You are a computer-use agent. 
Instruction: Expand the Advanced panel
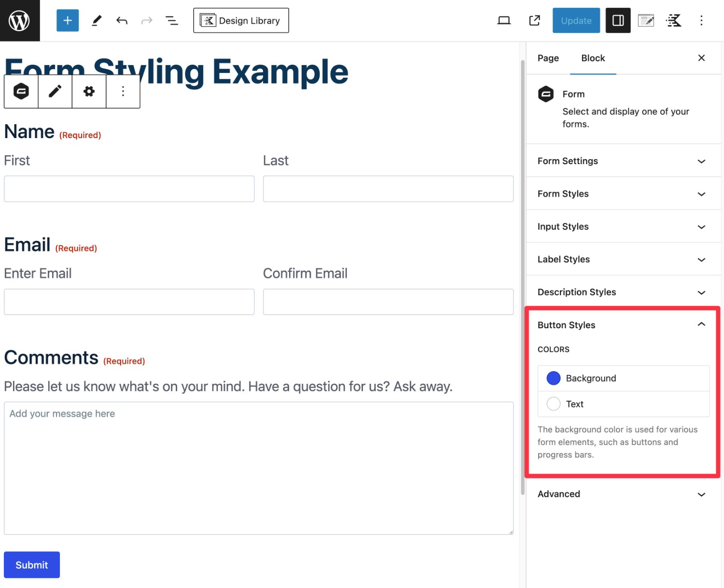[623, 494]
